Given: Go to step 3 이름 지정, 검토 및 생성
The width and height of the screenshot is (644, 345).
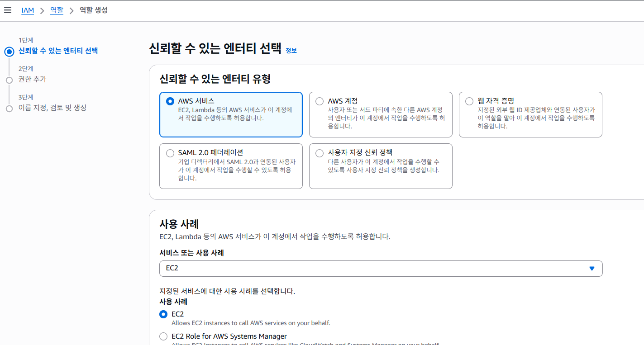Looking at the screenshot, I should pyautogui.click(x=52, y=108).
